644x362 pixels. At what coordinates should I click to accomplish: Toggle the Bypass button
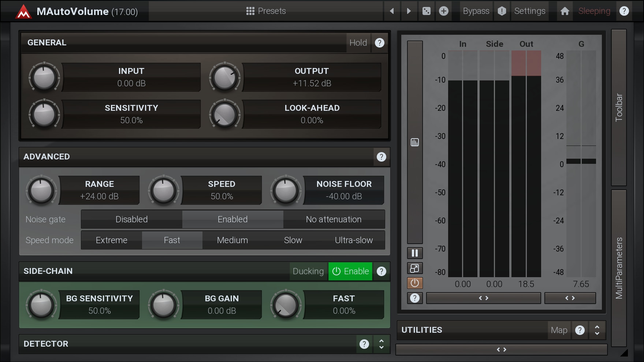[x=476, y=11]
